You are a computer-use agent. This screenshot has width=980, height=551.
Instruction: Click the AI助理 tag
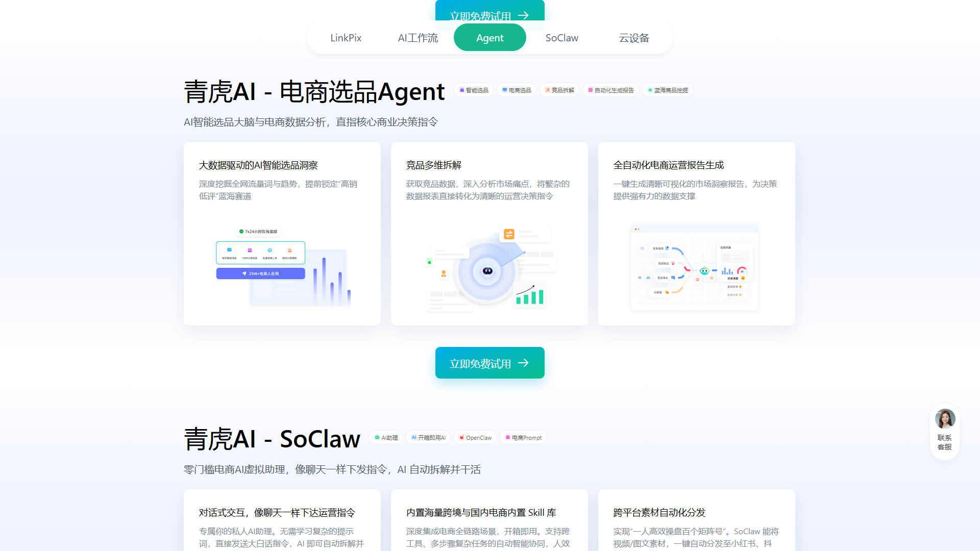tap(386, 438)
